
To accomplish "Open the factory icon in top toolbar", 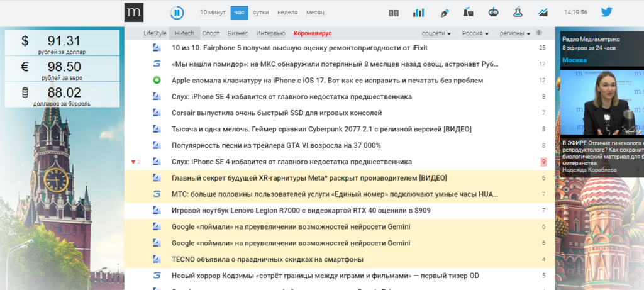I will tap(468, 13).
